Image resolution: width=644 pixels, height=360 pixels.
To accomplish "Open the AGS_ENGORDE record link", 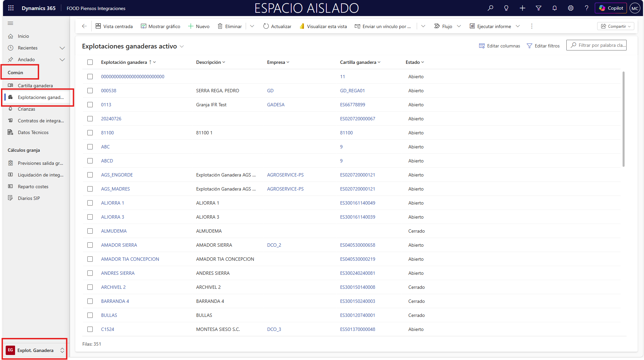I will (117, 175).
